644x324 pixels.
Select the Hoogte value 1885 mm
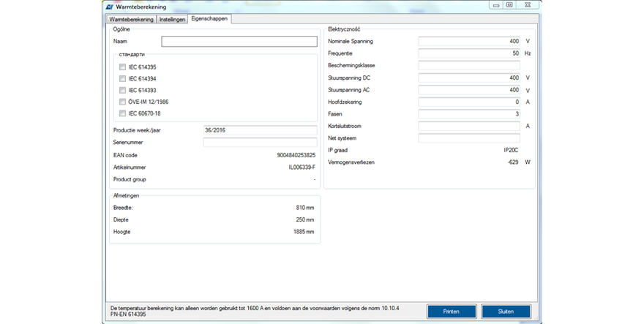point(304,232)
